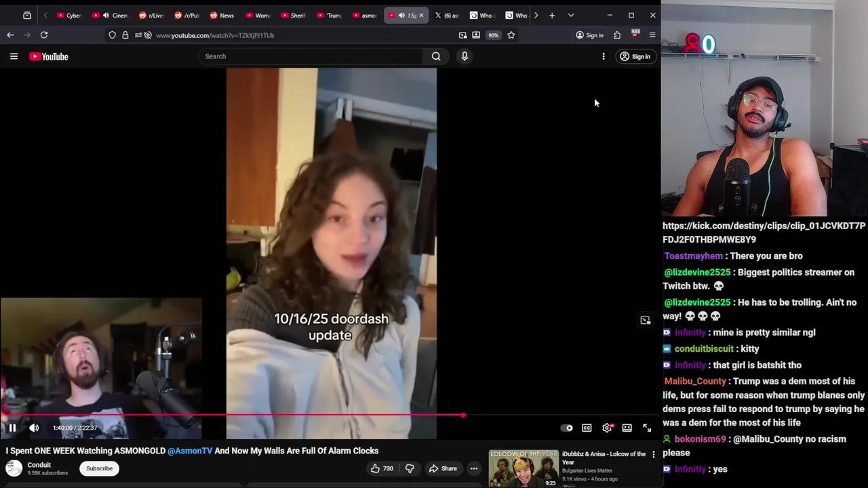Switch to the Cyber tab
868x488 pixels.
69,15
